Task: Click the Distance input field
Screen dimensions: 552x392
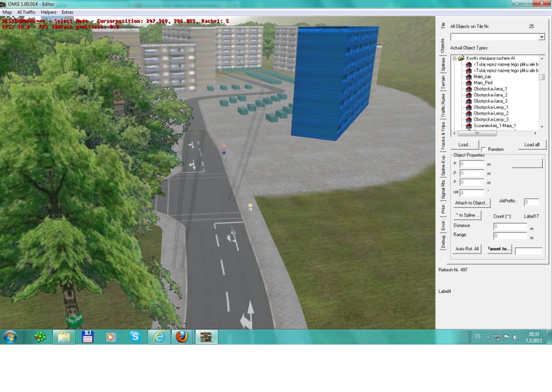Action: 510,227
